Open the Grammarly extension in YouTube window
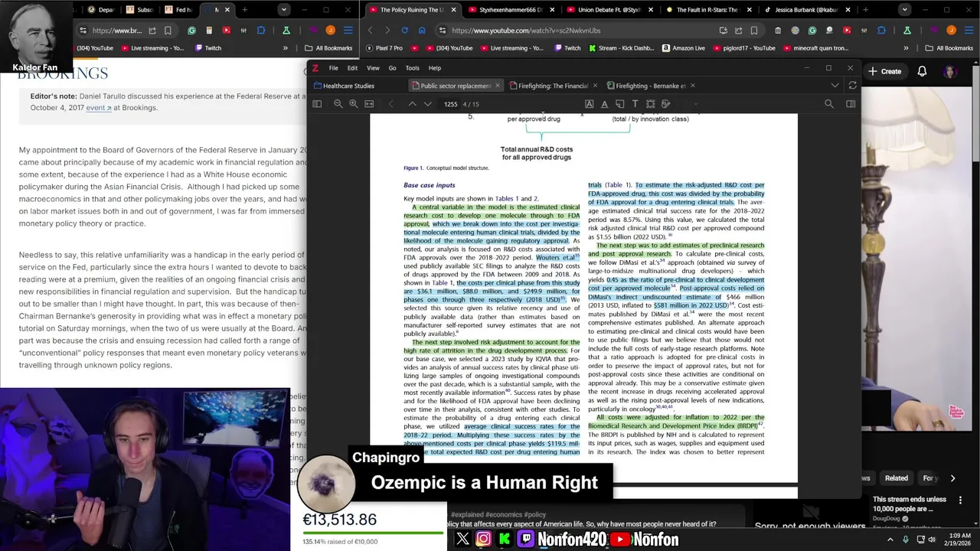The width and height of the screenshot is (980, 551). point(812,31)
